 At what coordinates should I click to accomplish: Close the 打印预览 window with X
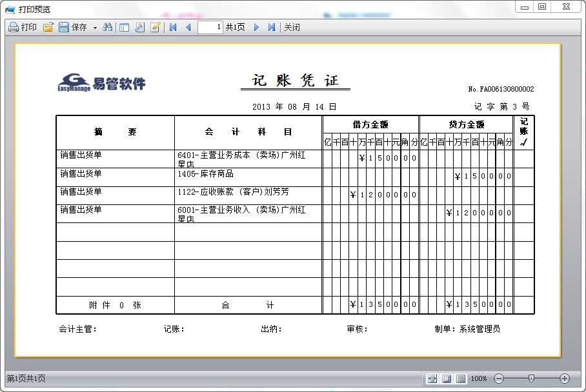pos(566,6)
